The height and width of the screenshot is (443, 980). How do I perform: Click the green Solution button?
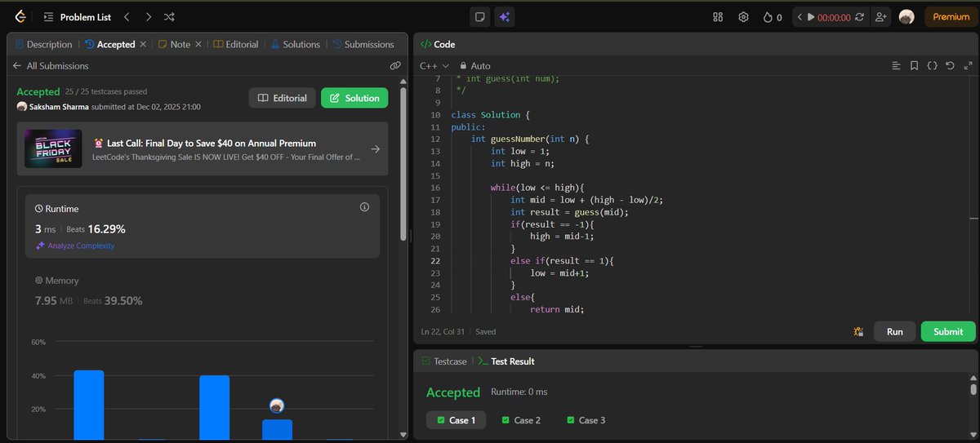click(x=354, y=98)
